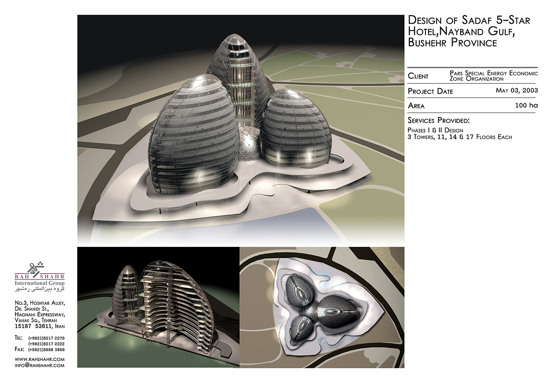Click the 'Project Date' label

(x=430, y=91)
